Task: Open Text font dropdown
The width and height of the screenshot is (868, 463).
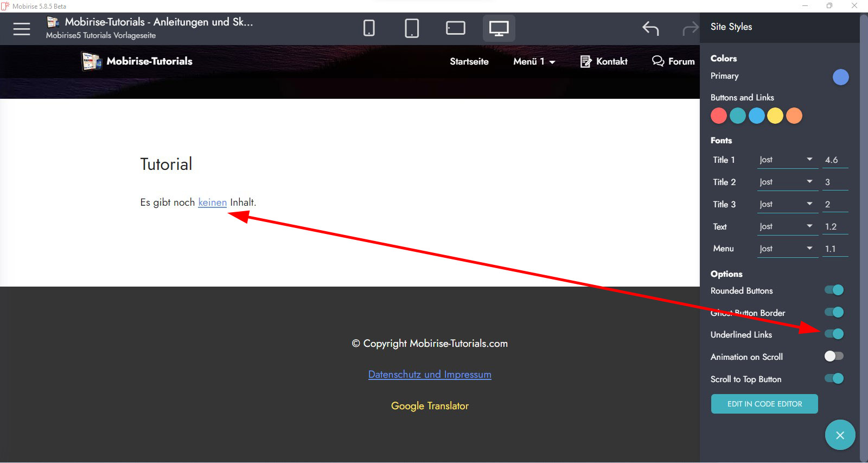Action: [x=788, y=226]
